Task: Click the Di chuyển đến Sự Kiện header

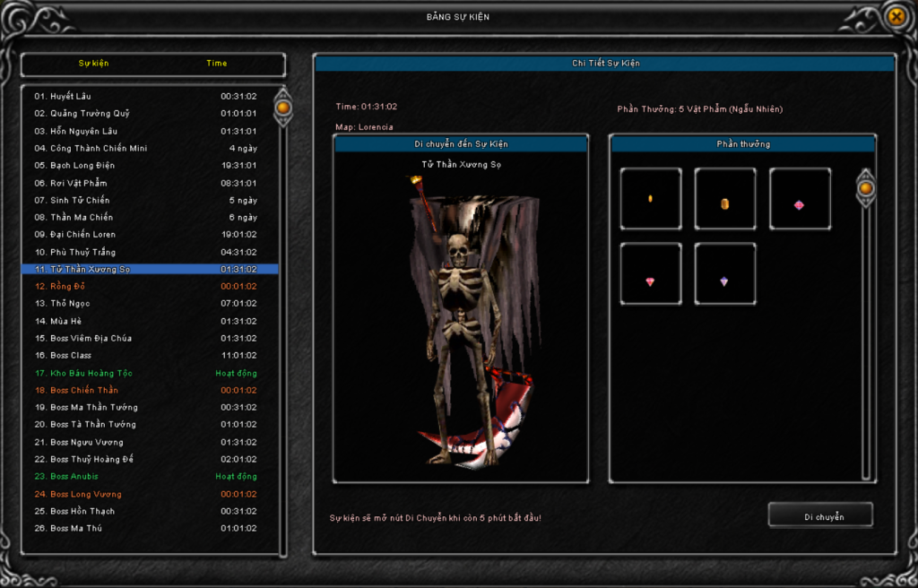Action: pyautogui.click(x=461, y=143)
